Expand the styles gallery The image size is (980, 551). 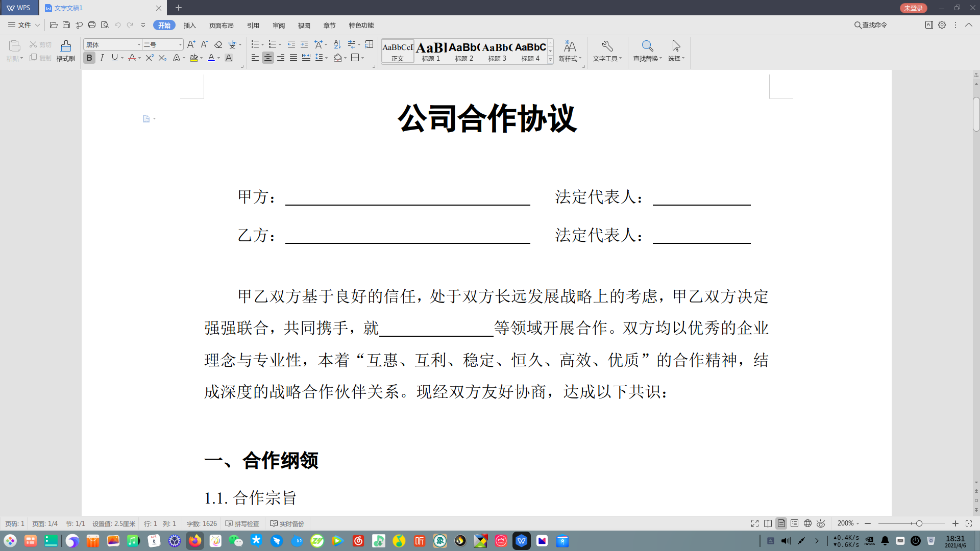(x=550, y=60)
